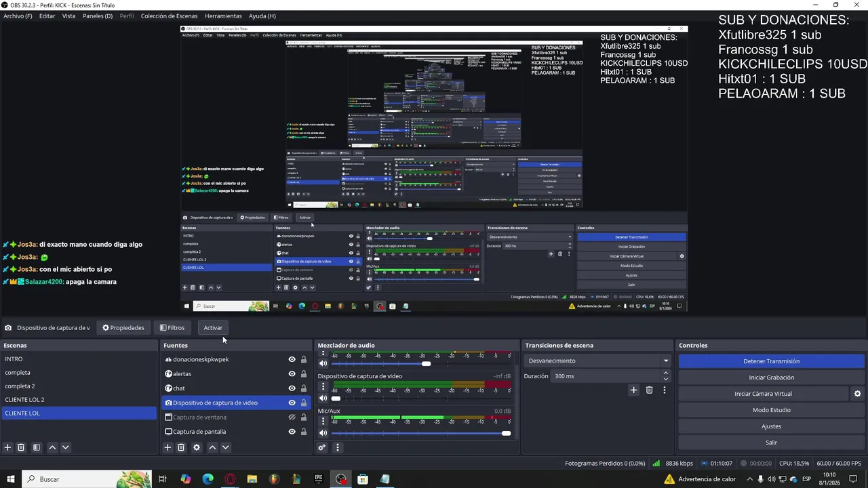Image resolution: width=868 pixels, height=488 pixels.
Task: Start the virtual camera with Iniciar Cámara Virtual
Action: (764, 394)
